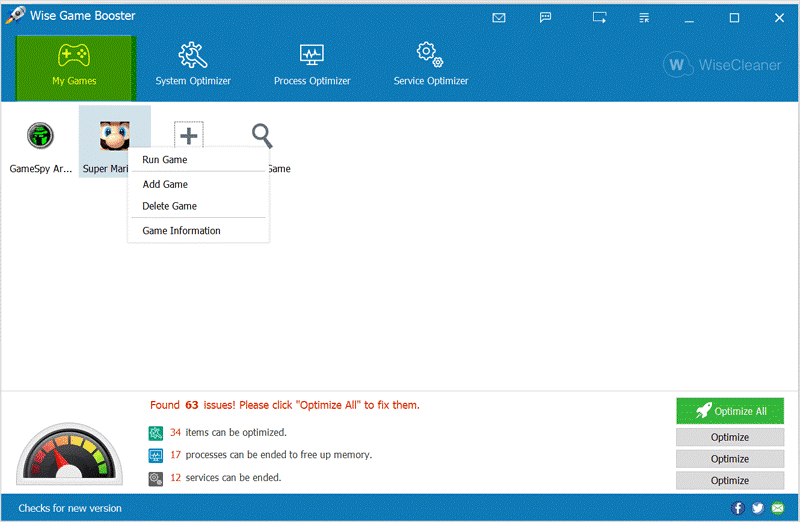Click the Optimize All button
800x522 pixels.
(x=730, y=411)
